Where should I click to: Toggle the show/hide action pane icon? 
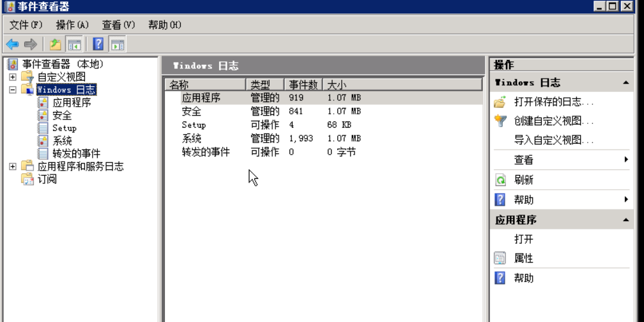pyautogui.click(x=118, y=44)
